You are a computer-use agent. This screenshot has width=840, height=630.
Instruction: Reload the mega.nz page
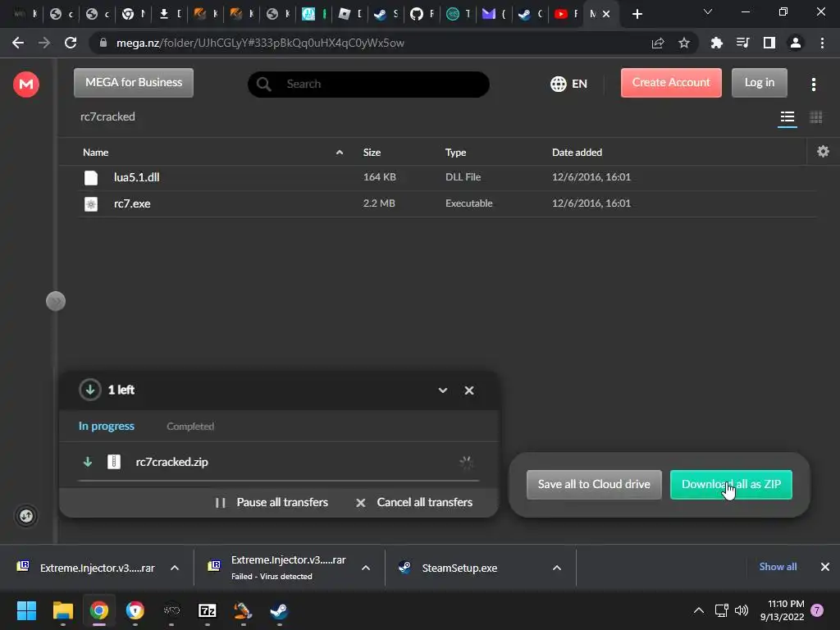tap(71, 43)
